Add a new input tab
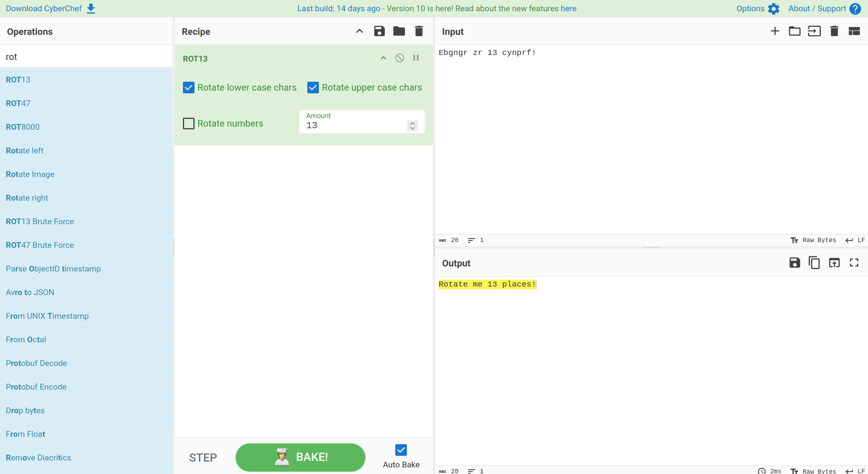 tap(775, 31)
